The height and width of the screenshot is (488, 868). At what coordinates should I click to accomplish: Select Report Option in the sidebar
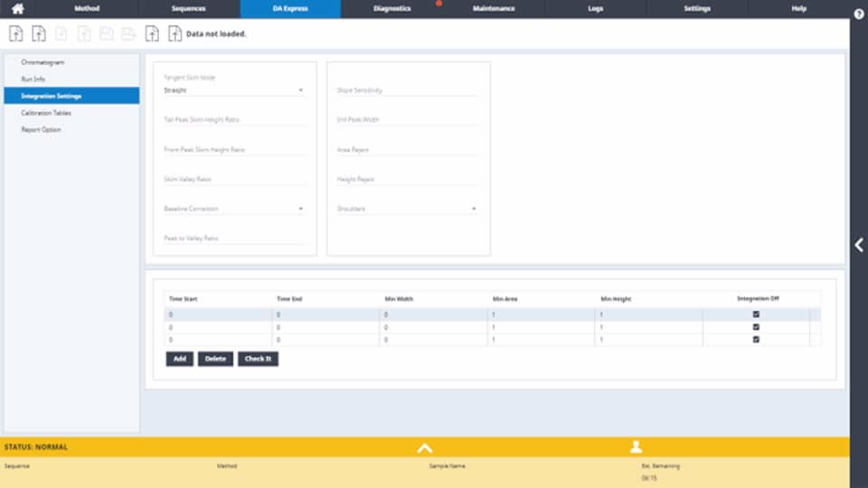coord(71,129)
